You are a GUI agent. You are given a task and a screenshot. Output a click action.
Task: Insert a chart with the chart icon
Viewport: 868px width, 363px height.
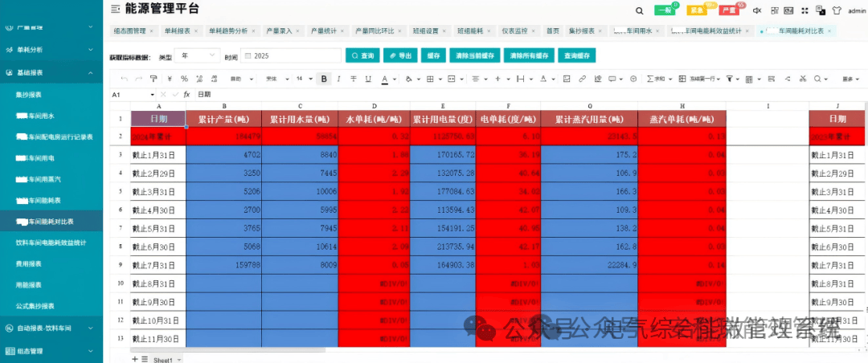pos(597,80)
